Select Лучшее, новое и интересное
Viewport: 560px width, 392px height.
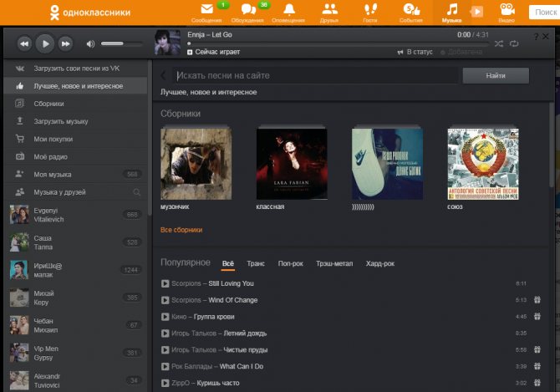pos(75,86)
